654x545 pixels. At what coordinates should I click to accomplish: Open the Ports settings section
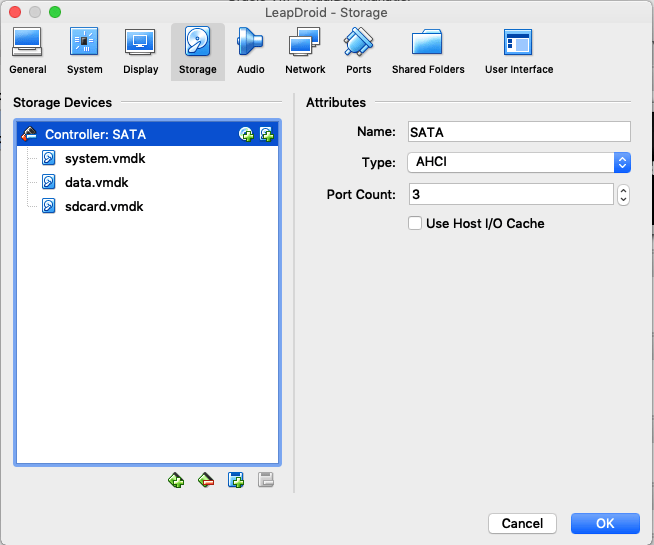[358, 51]
